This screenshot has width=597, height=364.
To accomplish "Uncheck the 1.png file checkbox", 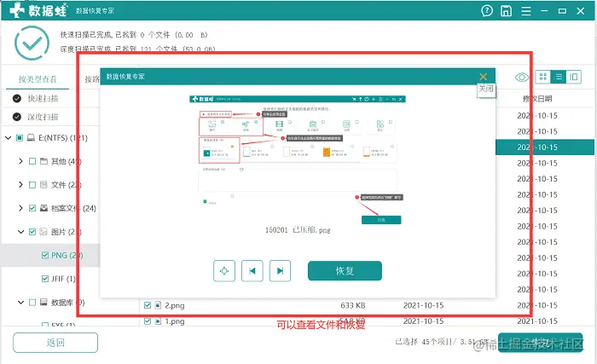I will [x=148, y=321].
